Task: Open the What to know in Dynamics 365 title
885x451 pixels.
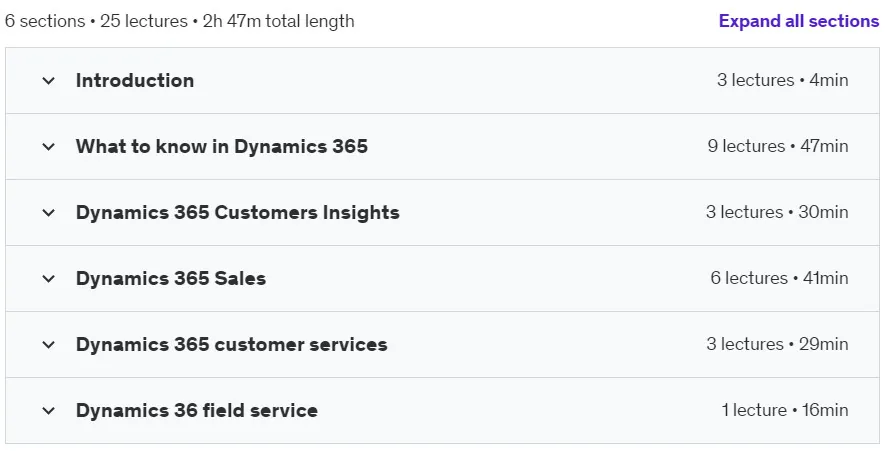Action: click(x=222, y=146)
